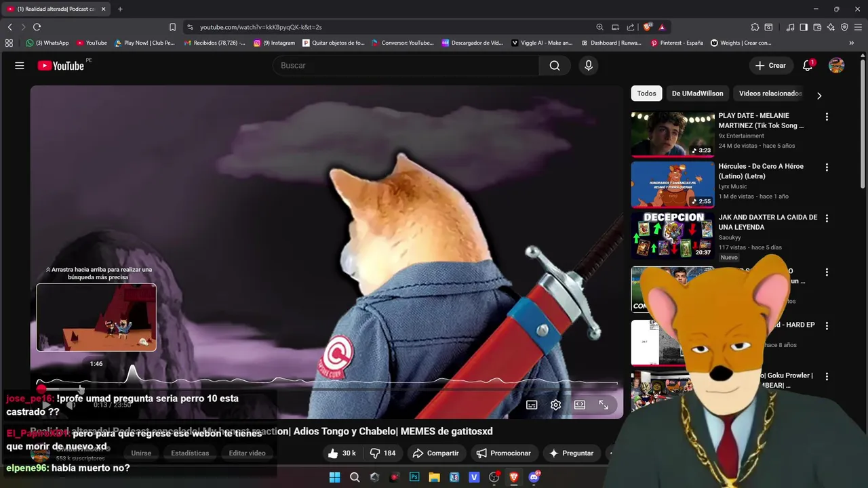Open a new browser tab
Viewport: 868px width, 488px height.
point(120,9)
